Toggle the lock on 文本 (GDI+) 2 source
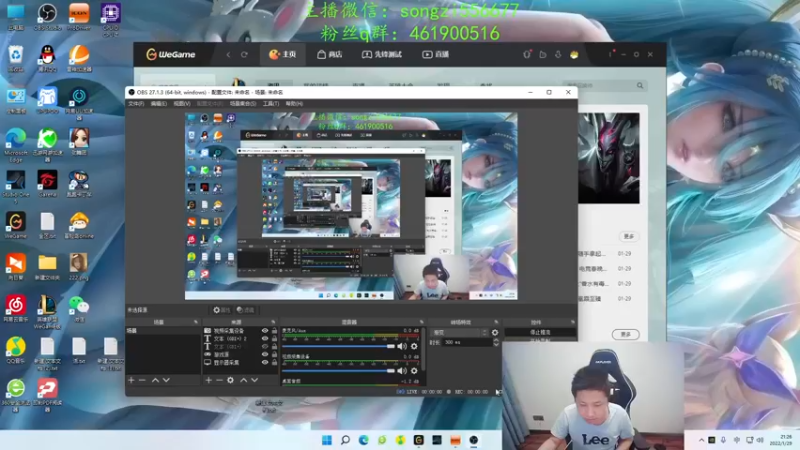Screen dimensions: 800x450 [x=274, y=338]
